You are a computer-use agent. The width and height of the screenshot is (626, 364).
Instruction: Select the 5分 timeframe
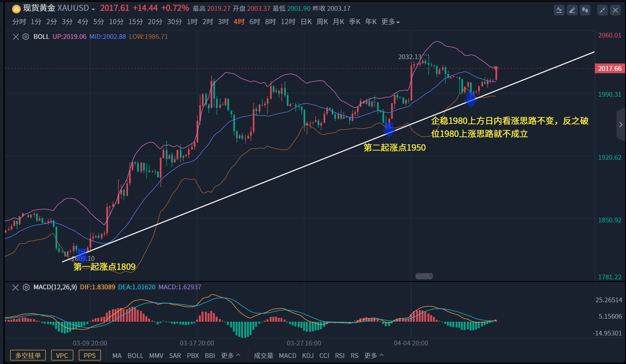(x=99, y=22)
